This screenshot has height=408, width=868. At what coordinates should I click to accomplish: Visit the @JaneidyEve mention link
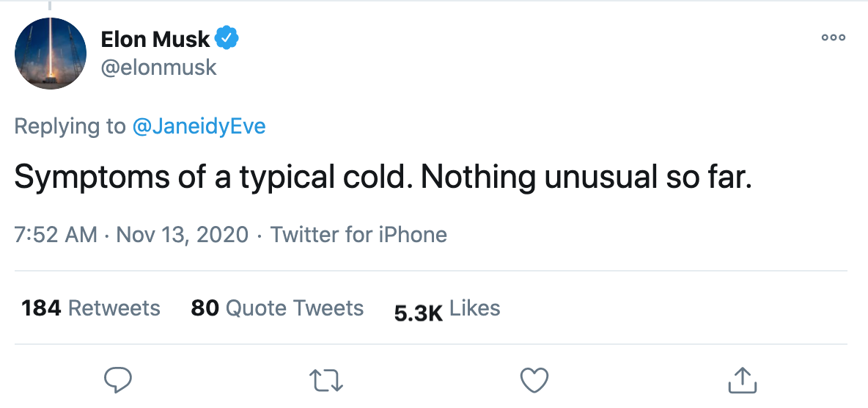[x=199, y=126]
